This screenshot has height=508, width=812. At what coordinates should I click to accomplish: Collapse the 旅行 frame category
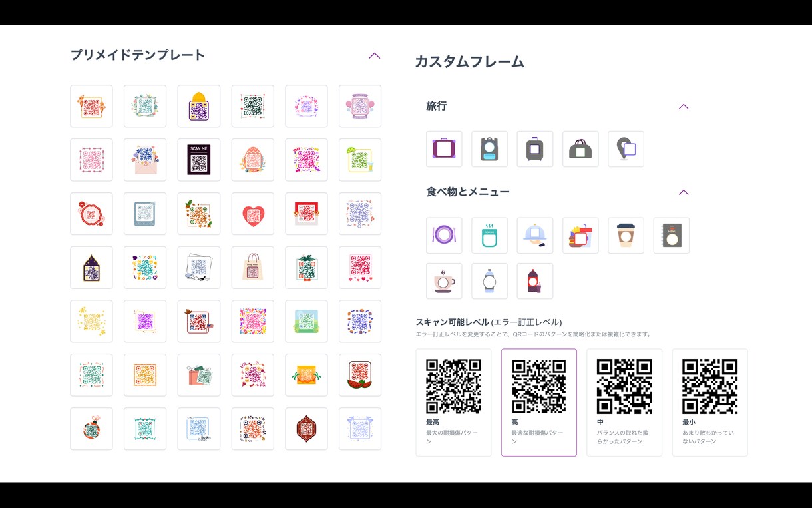tap(683, 107)
